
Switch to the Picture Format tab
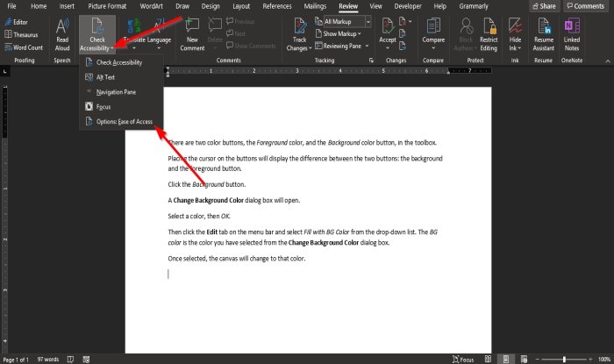click(x=107, y=6)
